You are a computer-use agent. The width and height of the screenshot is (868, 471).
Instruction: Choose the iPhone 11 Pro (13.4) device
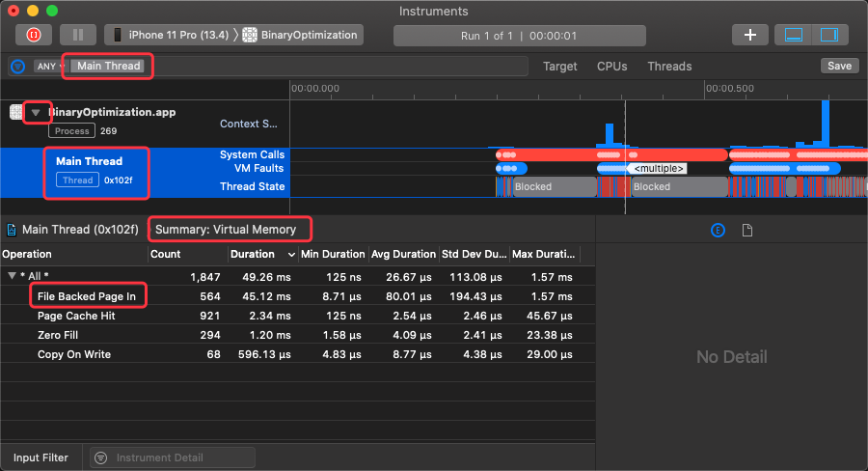[171, 35]
